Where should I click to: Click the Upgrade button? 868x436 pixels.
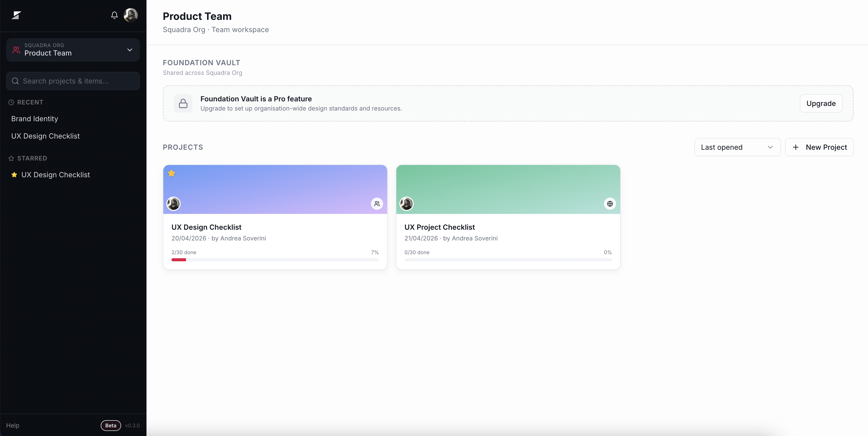[820, 103]
